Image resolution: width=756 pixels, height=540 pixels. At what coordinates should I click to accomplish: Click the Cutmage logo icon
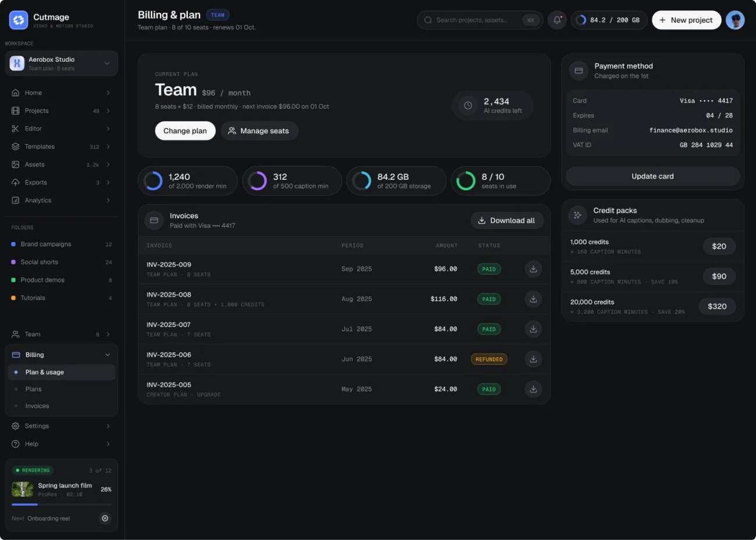click(x=19, y=20)
